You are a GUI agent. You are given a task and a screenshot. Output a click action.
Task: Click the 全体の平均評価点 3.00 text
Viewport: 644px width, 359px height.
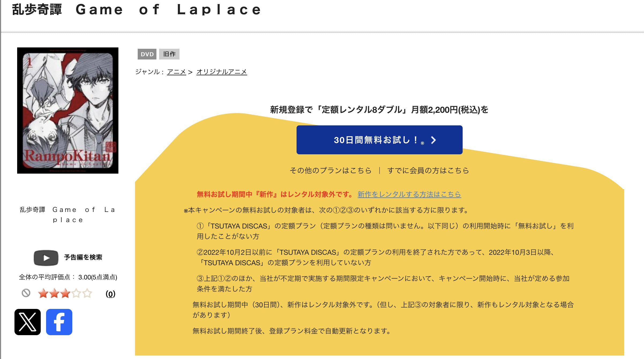click(x=68, y=277)
